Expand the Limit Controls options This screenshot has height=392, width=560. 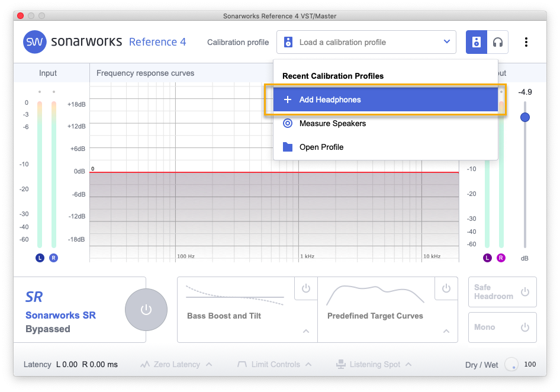point(308,365)
